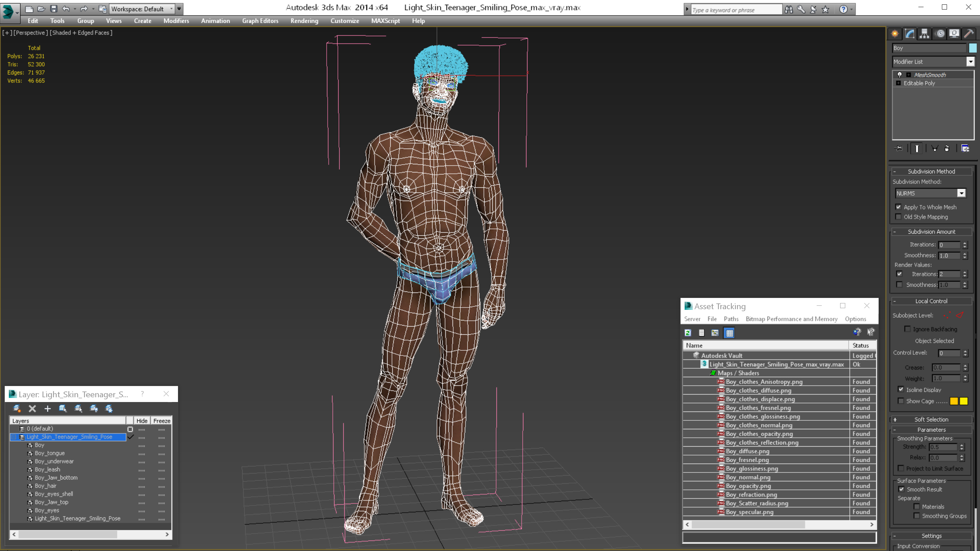Enable Show Cage checkbox

tap(900, 401)
